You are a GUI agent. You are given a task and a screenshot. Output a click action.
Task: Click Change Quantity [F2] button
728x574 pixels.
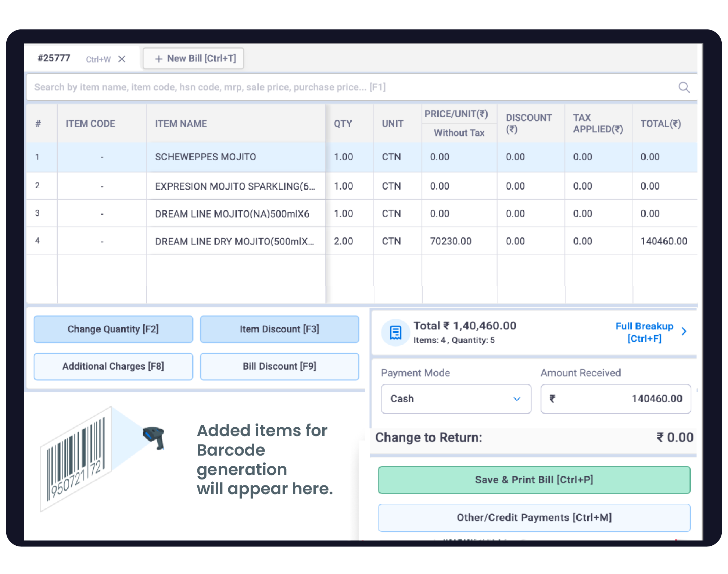[x=113, y=329]
